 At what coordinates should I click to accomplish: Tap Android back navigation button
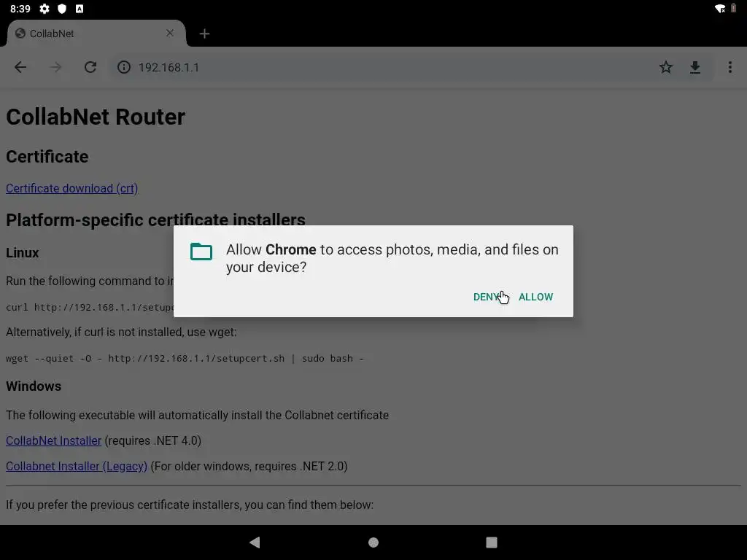(255, 542)
